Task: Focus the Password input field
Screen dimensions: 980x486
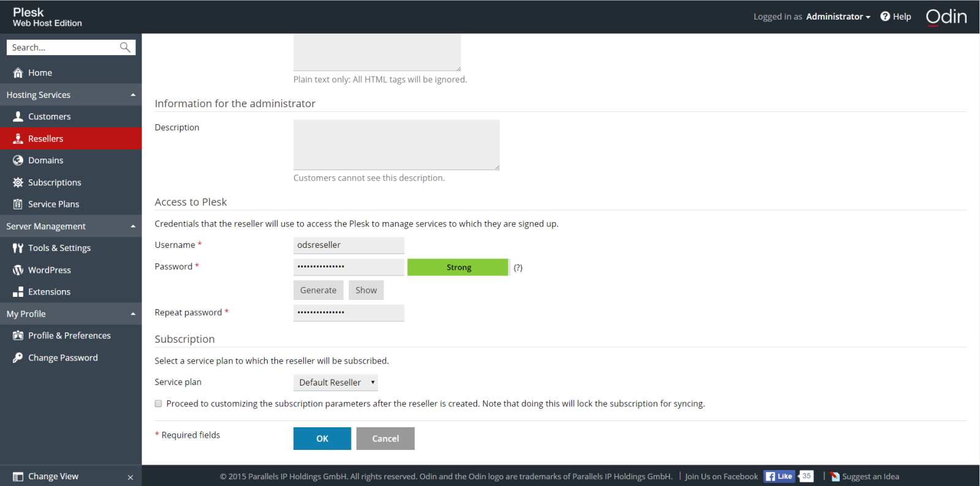Action: pyautogui.click(x=349, y=267)
